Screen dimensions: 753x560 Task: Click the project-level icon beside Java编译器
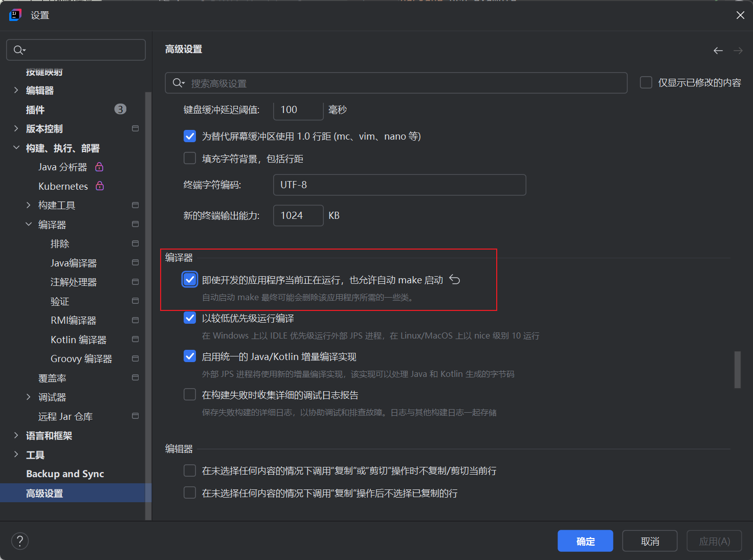coord(135,262)
